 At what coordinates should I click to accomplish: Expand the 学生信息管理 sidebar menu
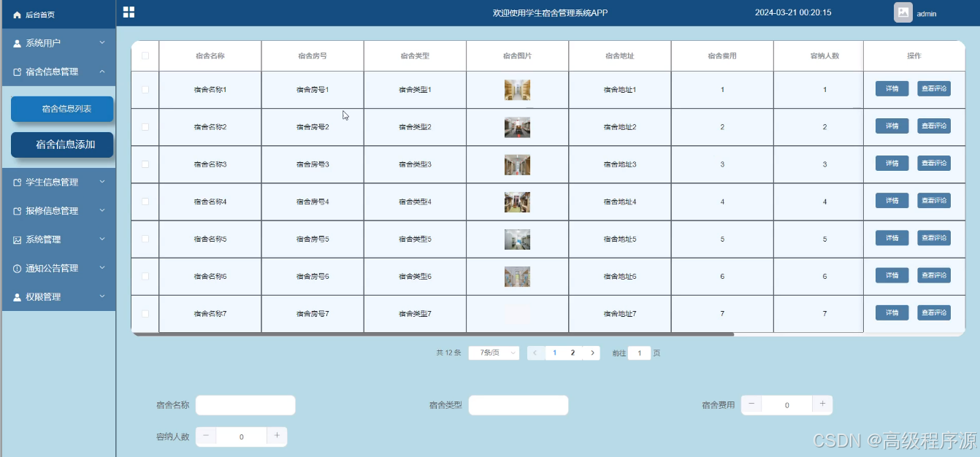point(58,183)
